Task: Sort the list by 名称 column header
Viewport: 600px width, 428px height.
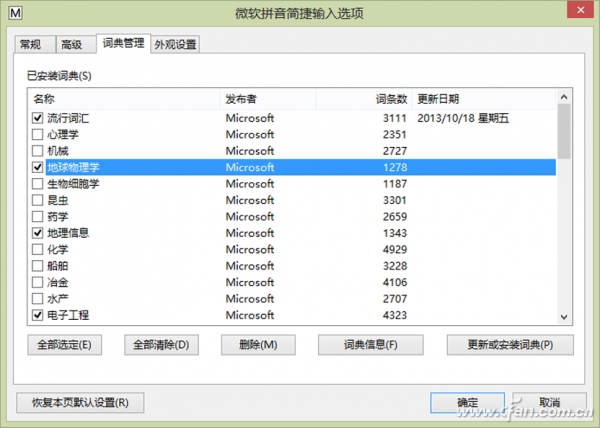Action: pyautogui.click(x=124, y=99)
